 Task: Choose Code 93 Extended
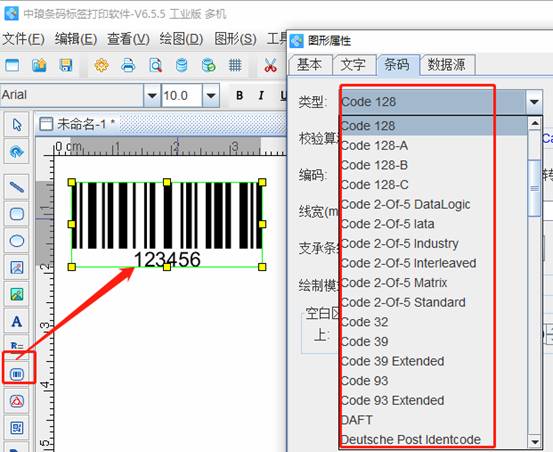click(x=434, y=401)
